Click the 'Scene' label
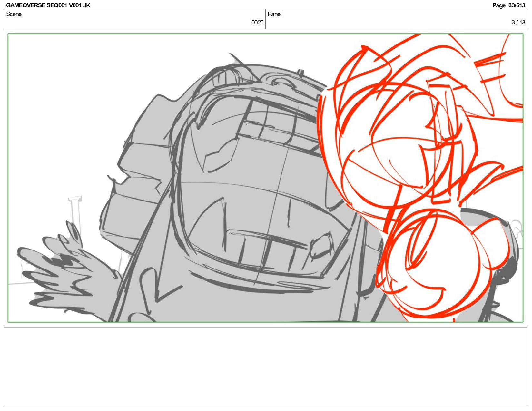 (14, 14)
